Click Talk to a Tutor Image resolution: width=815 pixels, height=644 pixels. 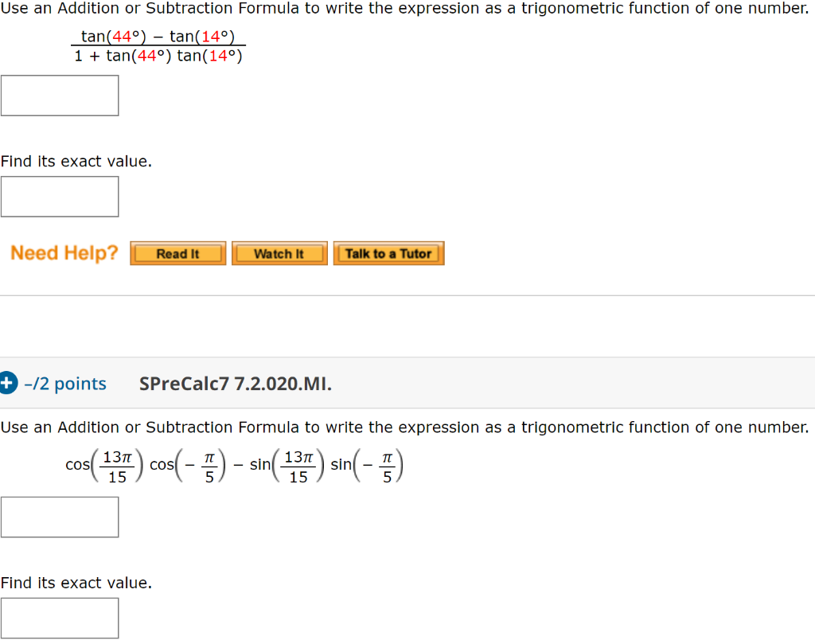click(388, 252)
